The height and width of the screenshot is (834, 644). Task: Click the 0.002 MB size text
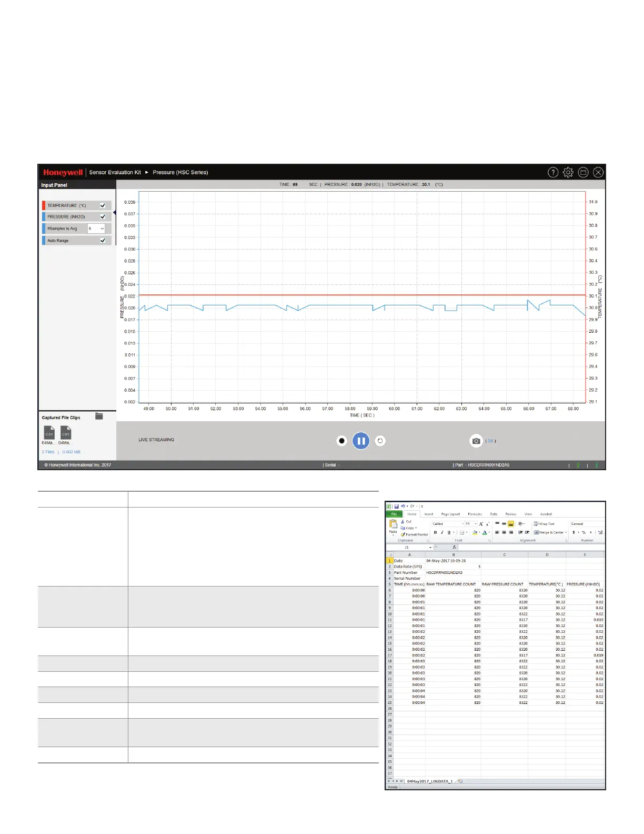[x=72, y=452]
